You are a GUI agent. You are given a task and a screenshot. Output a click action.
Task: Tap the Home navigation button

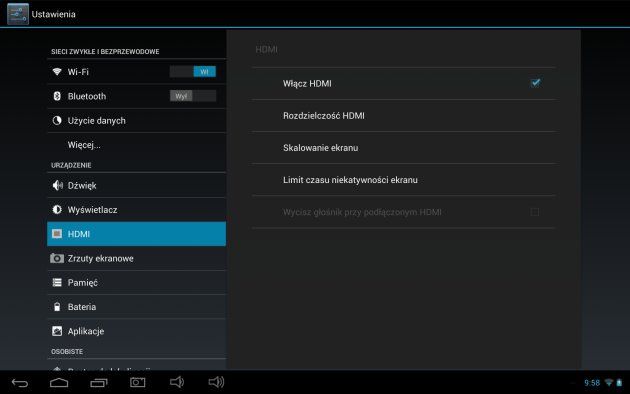[x=59, y=382]
